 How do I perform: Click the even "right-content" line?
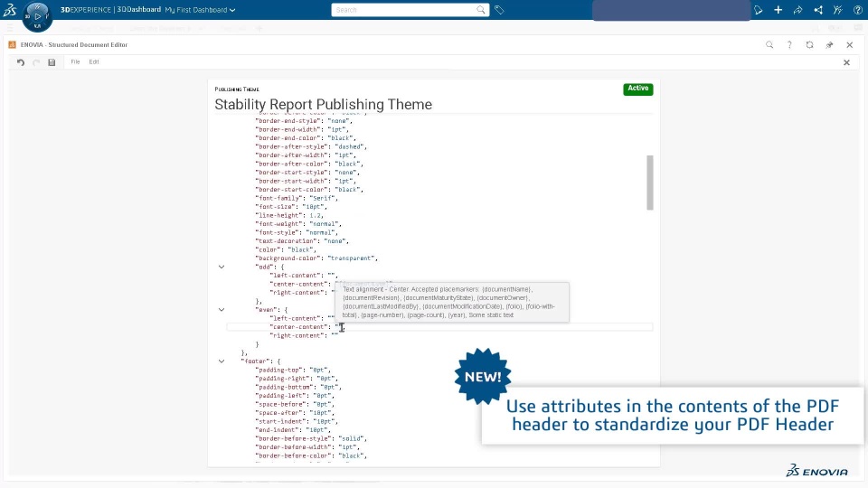point(304,336)
